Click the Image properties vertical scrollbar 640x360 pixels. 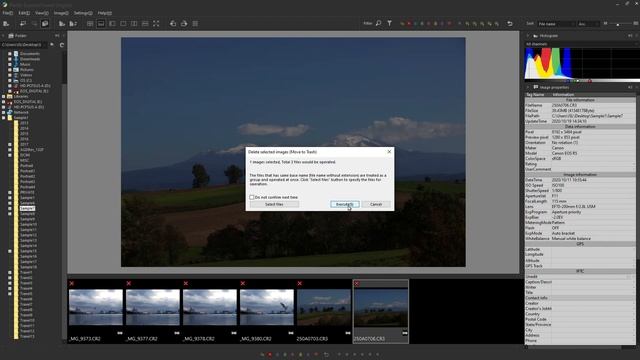pyautogui.click(x=637, y=220)
